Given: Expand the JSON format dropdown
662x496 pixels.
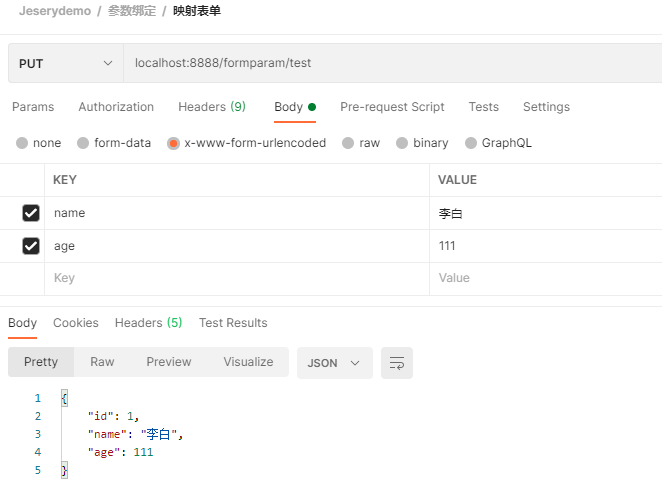Looking at the screenshot, I should (x=334, y=362).
